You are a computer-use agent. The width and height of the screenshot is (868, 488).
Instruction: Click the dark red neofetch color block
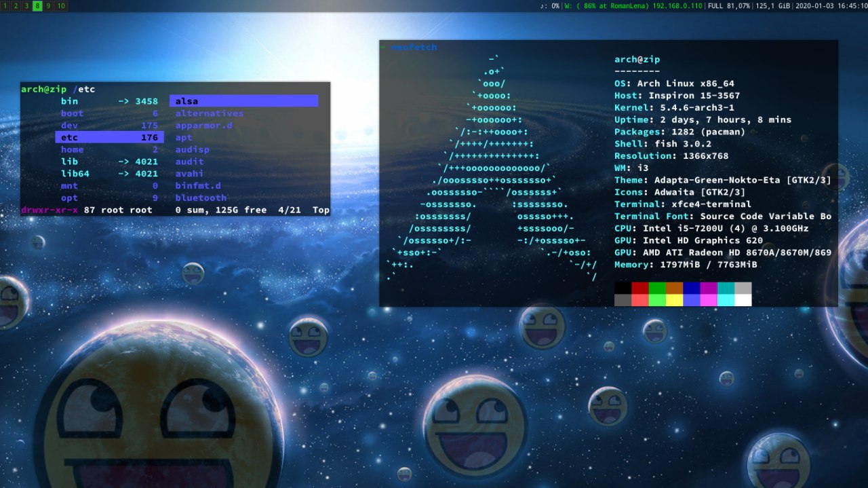click(640, 288)
